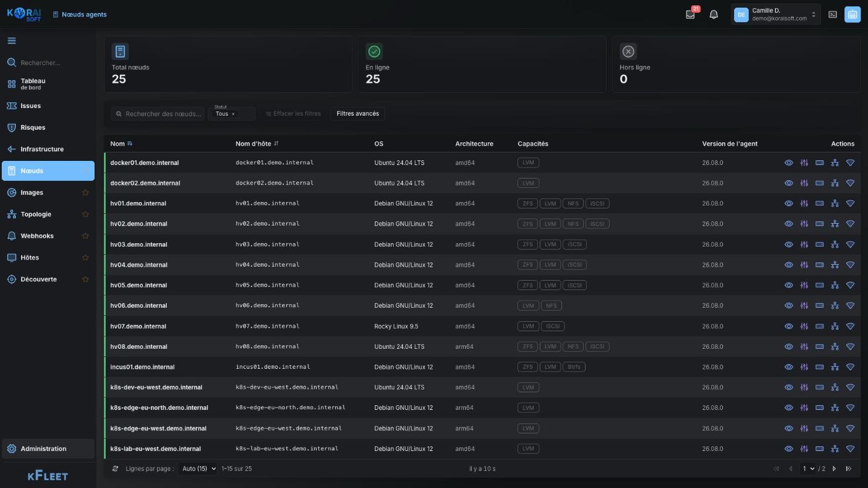Open the Statut filter dropdown

click(x=233, y=113)
